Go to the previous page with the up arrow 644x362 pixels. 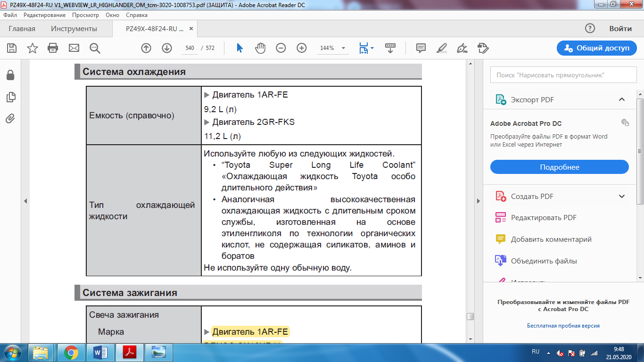tap(146, 48)
